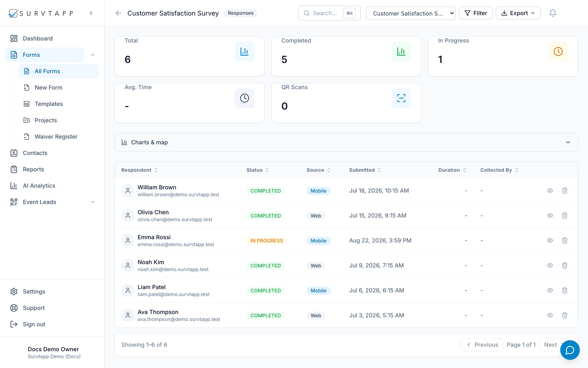Click the search input field

point(330,13)
